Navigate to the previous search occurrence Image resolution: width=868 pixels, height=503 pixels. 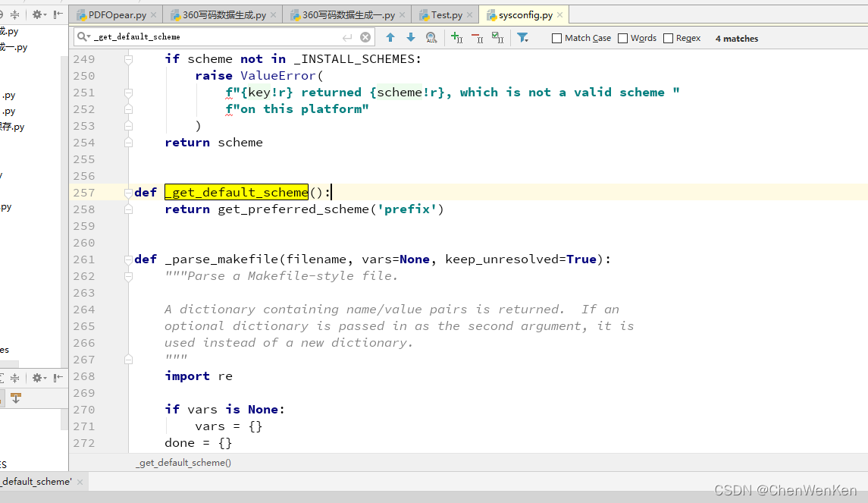tap(390, 37)
